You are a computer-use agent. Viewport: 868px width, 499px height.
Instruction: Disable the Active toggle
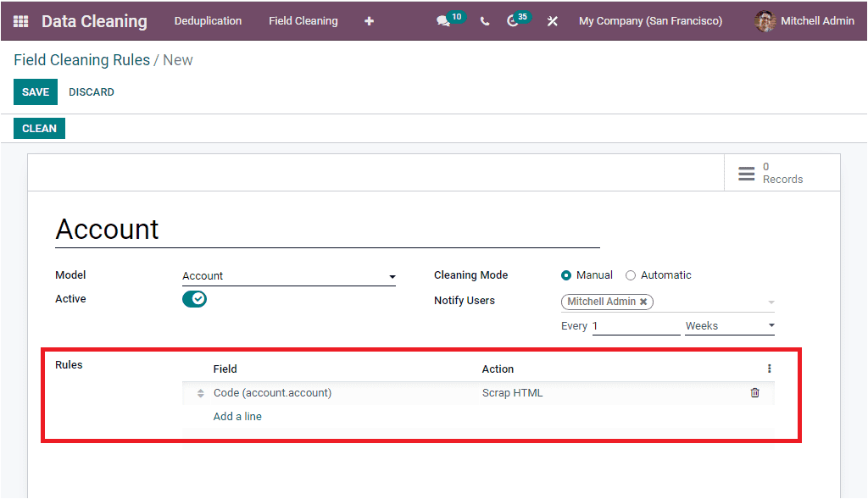[x=194, y=298]
